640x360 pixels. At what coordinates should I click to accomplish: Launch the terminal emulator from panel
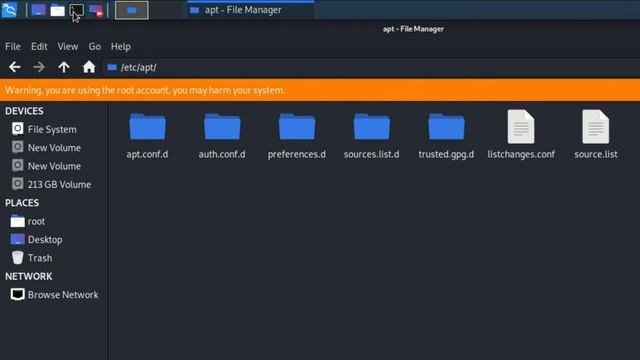[x=76, y=10]
